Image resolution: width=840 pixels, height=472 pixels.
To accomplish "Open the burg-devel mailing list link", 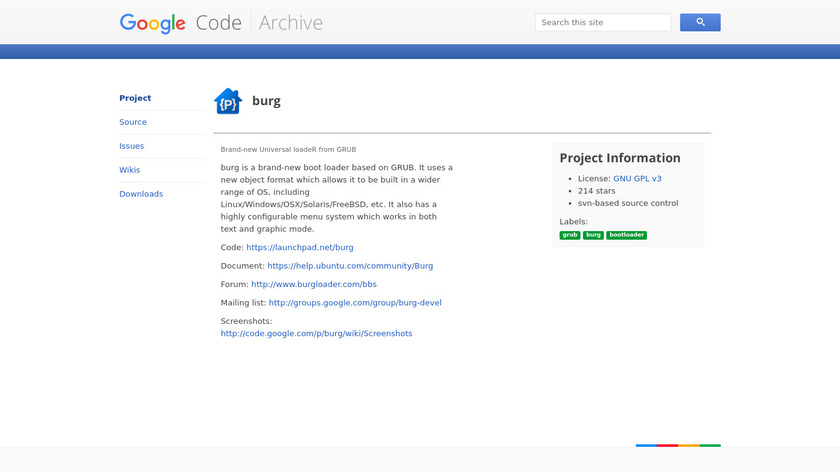I will tap(355, 303).
